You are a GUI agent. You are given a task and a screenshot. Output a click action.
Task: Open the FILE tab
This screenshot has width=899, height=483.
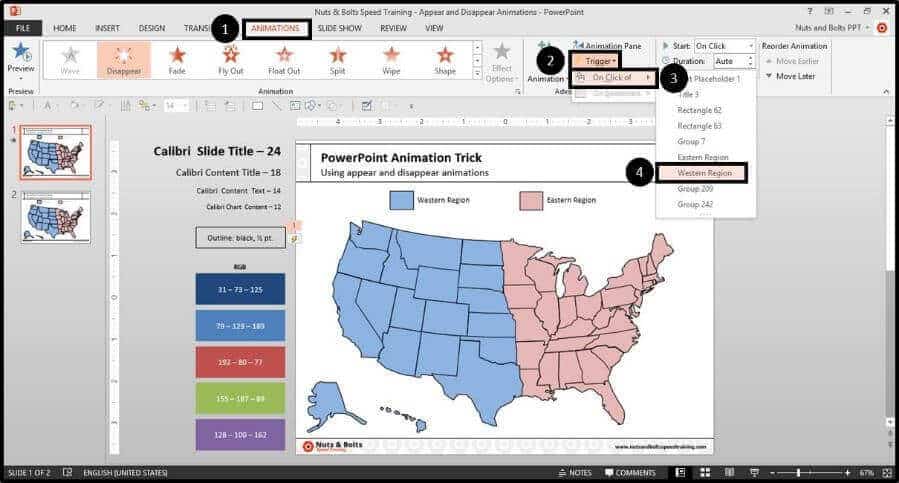pos(23,28)
